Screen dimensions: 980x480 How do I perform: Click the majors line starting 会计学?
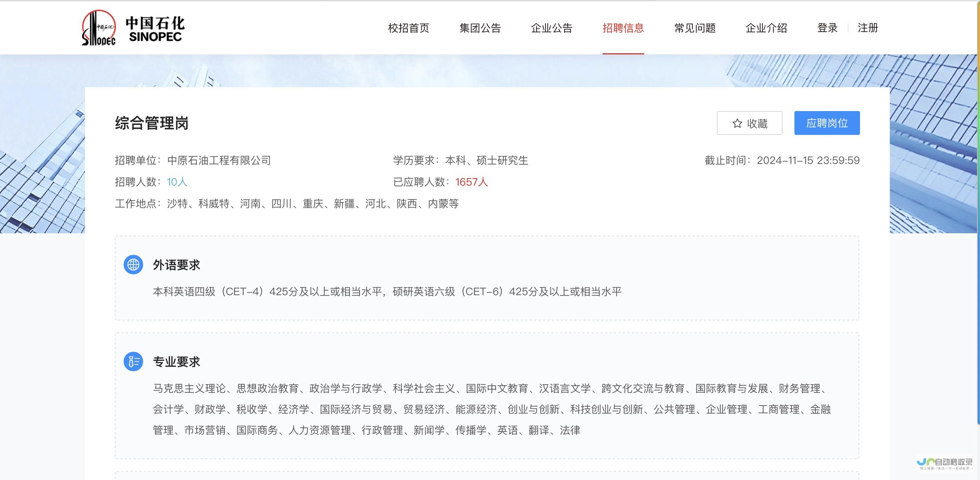pyautogui.click(x=491, y=409)
